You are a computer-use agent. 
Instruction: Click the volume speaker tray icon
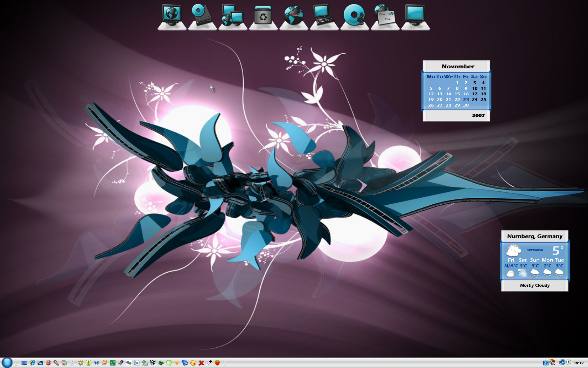568,362
